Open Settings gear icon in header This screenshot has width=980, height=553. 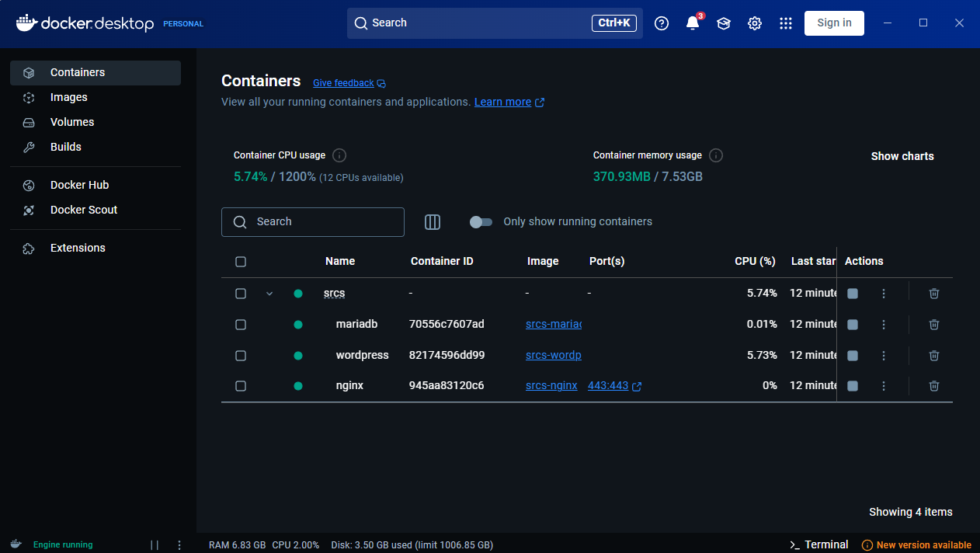(755, 23)
